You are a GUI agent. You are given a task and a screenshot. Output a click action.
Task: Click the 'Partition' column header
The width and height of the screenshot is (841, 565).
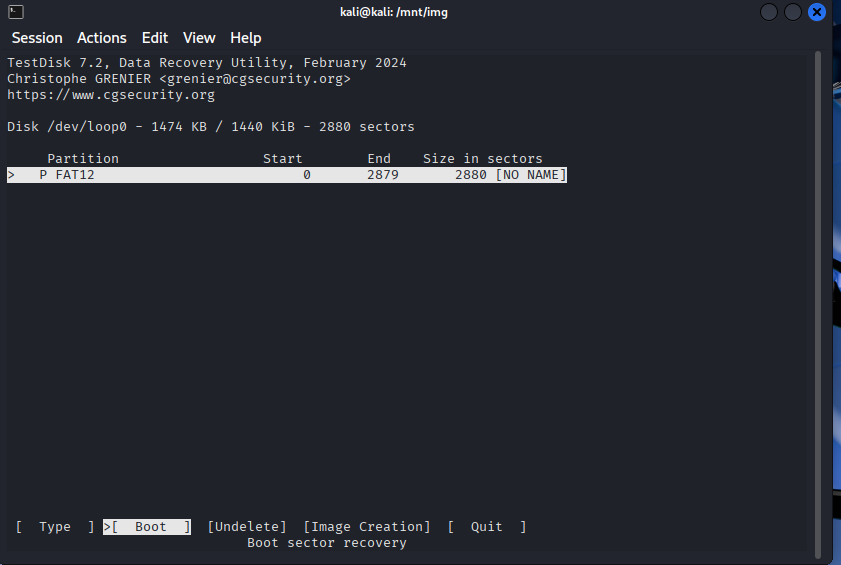(83, 159)
